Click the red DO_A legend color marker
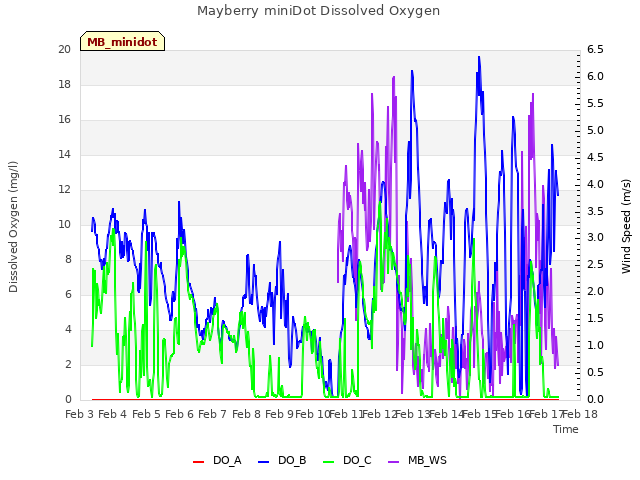Screen dimensions: 640x480 coord(198,462)
